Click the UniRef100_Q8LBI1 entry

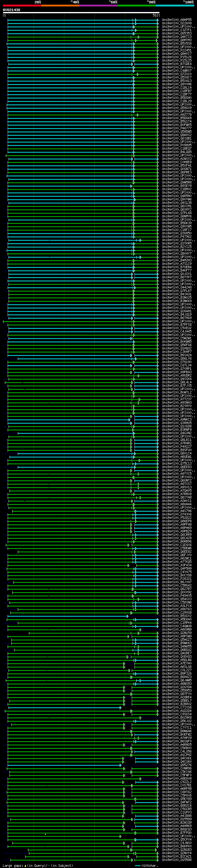tap(177, 440)
